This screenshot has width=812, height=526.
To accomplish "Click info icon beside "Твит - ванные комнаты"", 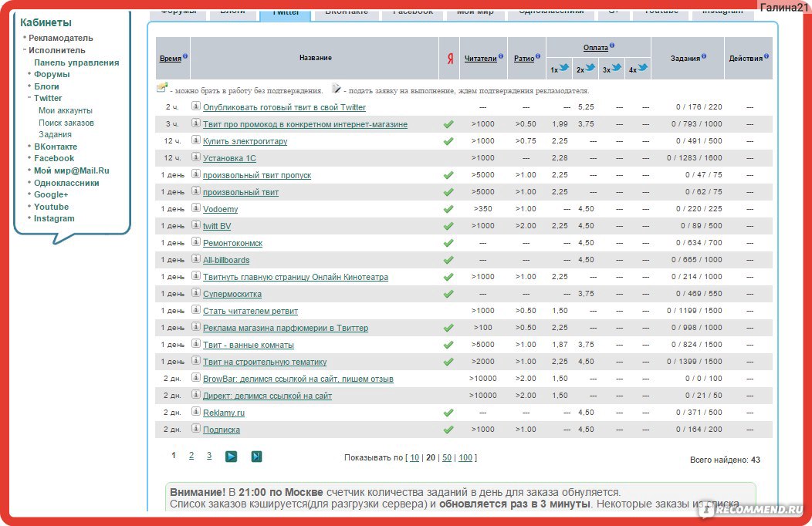I will point(196,343).
